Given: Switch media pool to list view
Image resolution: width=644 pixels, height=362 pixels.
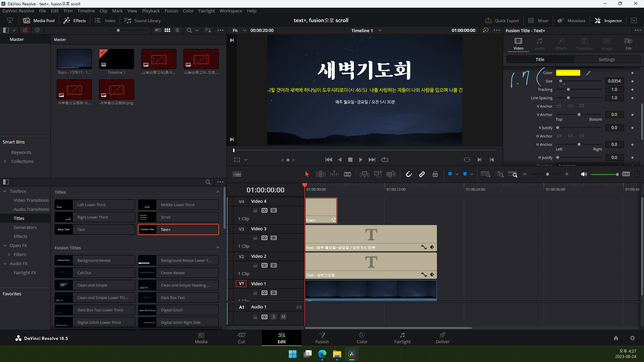Looking at the screenshot, I should (177, 30).
